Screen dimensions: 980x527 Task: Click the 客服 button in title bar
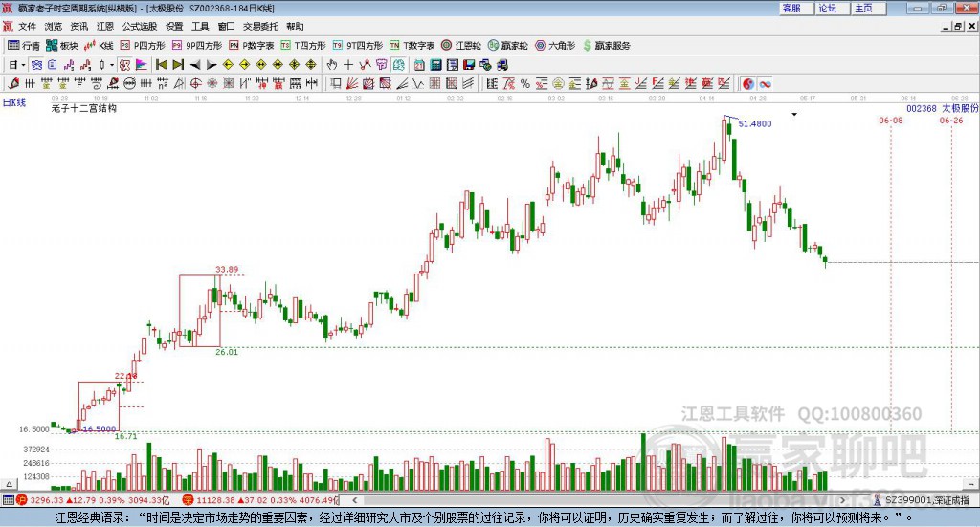796,8
